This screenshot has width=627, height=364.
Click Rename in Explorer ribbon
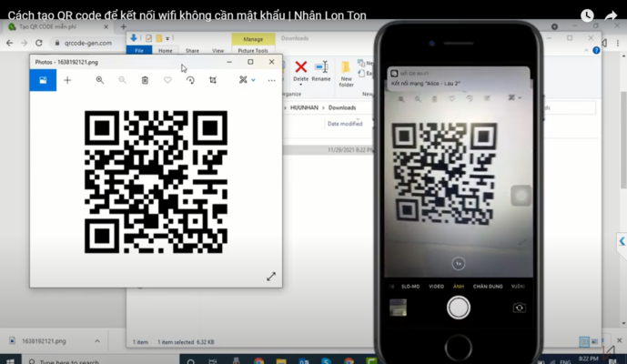(x=321, y=71)
